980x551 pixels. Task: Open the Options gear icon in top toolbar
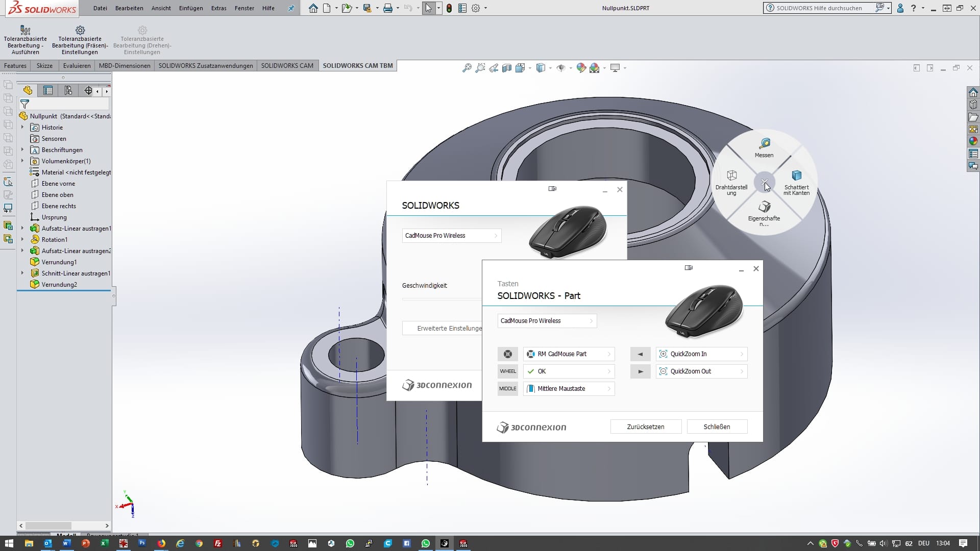pyautogui.click(x=476, y=8)
